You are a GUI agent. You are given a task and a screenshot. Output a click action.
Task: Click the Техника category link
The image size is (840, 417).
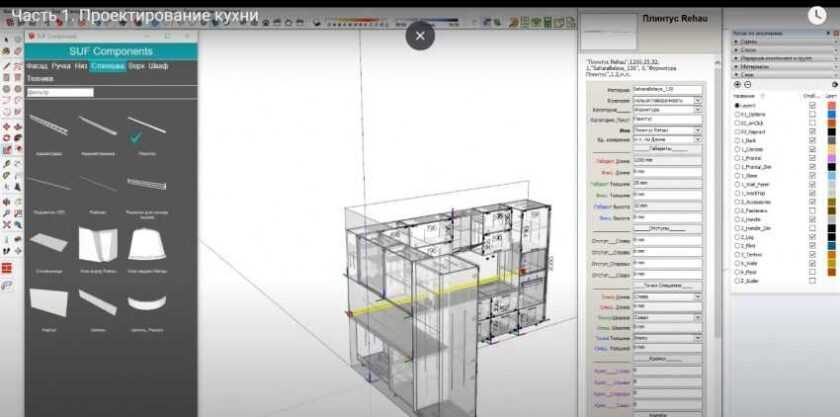click(40, 77)
